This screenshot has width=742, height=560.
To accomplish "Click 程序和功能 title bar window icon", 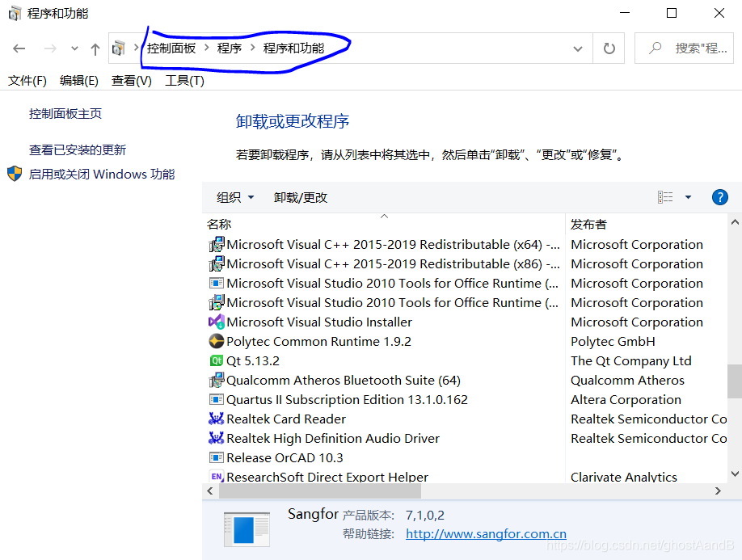I will click(15, 13).
